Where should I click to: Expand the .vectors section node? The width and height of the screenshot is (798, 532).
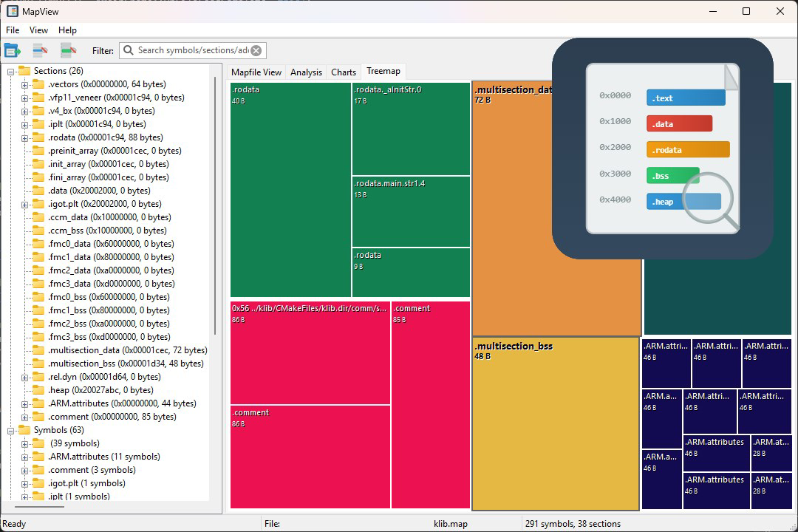click(24, 84)
